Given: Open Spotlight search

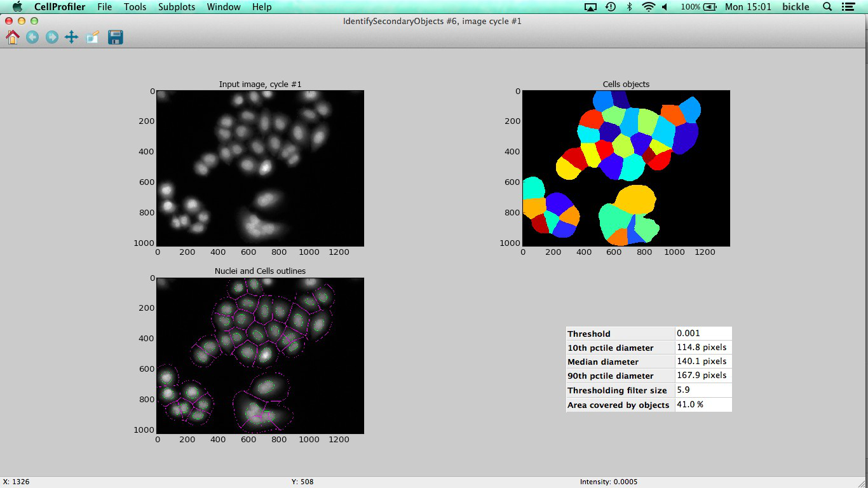Looking at the screenshot, I should click(827, 7).
